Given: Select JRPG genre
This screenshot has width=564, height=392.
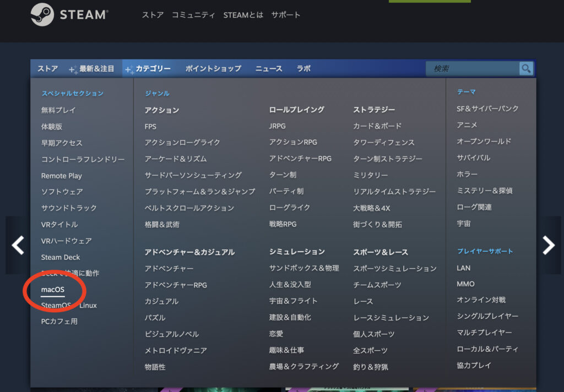Looking at the screenshot, I should coord(278,126).
